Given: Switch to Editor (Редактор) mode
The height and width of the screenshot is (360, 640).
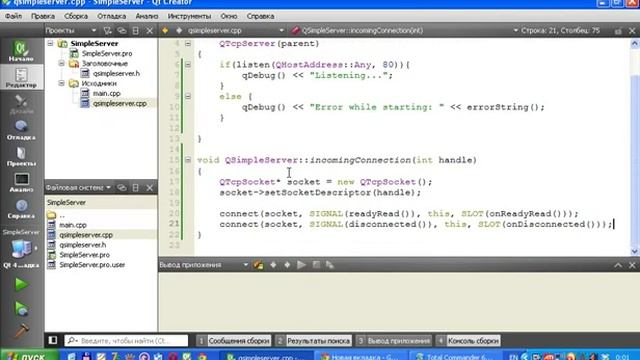Looking at the screenshot, I should tap(21, 78).
